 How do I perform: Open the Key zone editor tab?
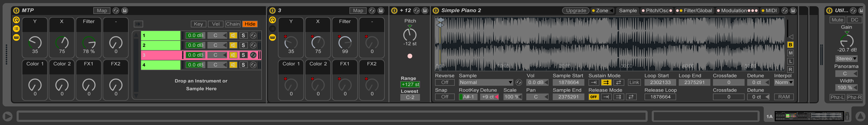pyautogui.click(x=199, y=24)
